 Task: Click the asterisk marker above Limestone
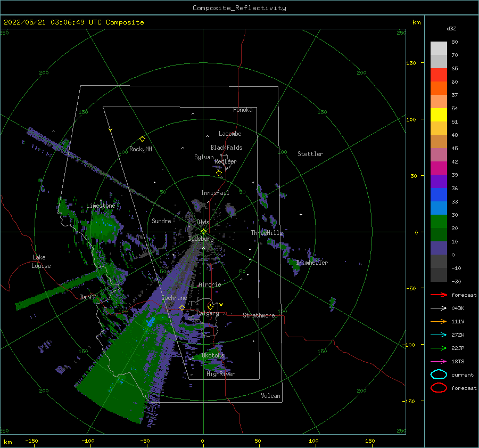101,201
